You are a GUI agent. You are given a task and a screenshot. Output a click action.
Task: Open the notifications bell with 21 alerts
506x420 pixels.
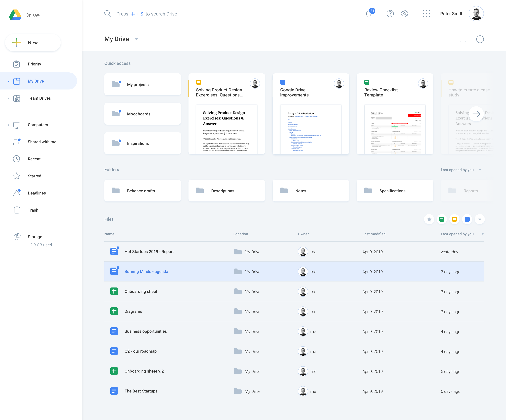368,14
